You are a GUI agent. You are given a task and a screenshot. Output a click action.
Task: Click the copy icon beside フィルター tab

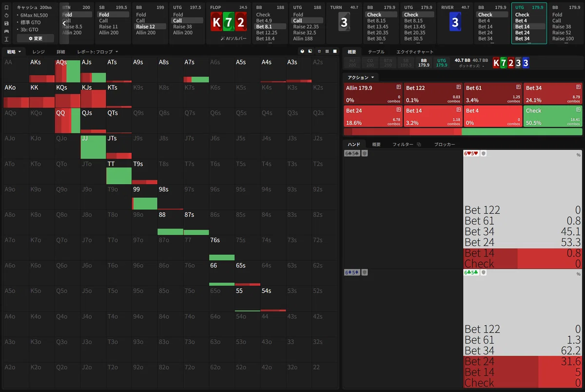tap(419, 145)
